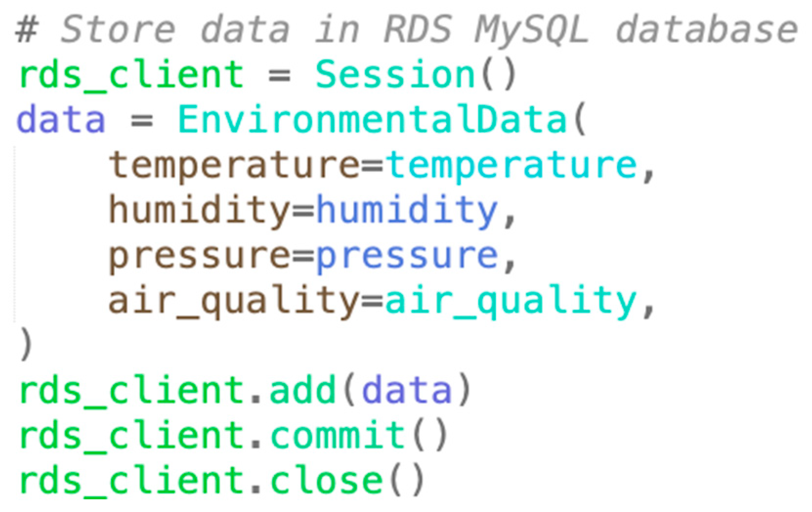Click the closing parenthesis on its own line

25,344
